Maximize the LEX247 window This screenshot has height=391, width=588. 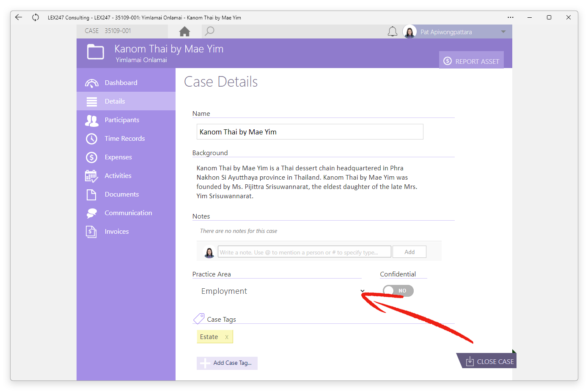coord(549,17)
